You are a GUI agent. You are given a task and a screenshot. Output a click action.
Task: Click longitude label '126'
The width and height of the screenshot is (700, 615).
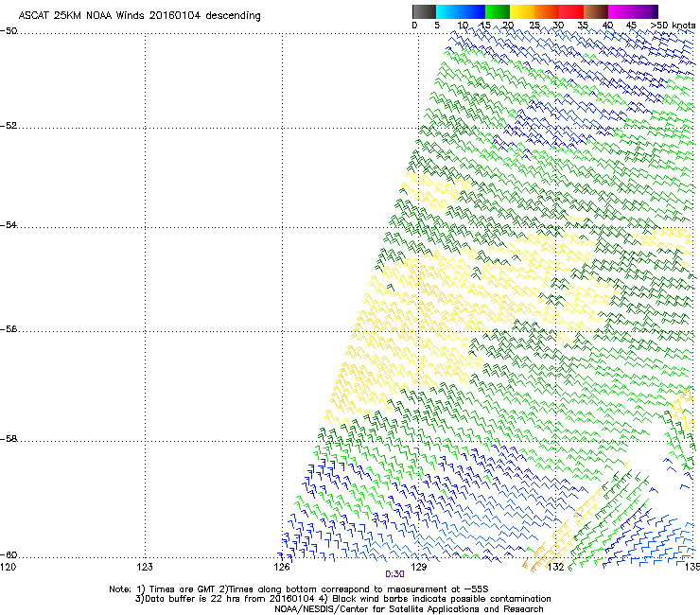tap(282, 567)
